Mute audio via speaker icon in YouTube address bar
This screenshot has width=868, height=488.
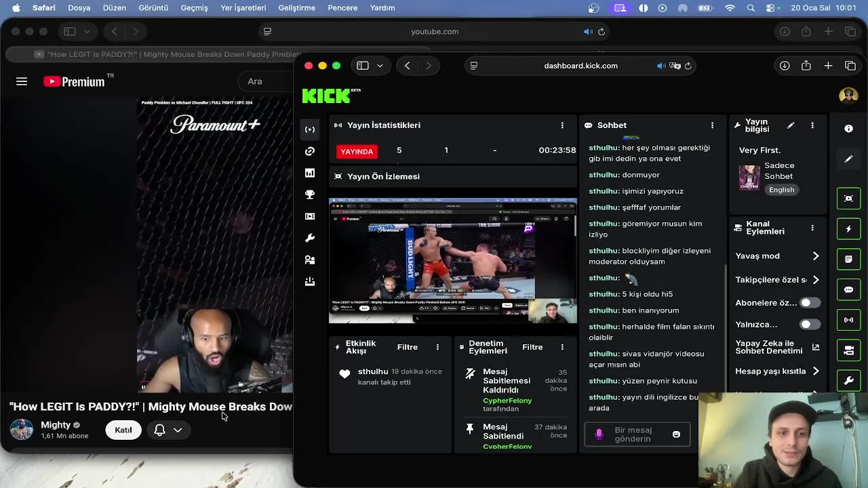coord(588,32)
